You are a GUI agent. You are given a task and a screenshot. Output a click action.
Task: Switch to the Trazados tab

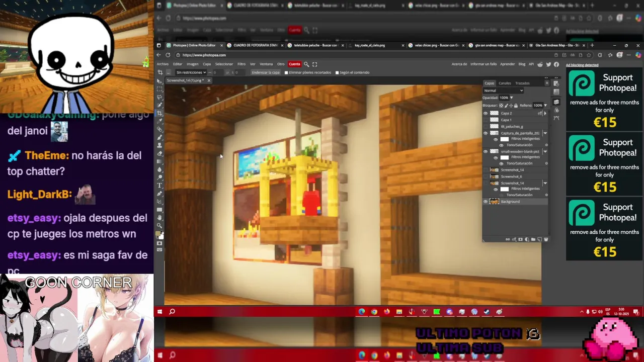coord(522,83)
